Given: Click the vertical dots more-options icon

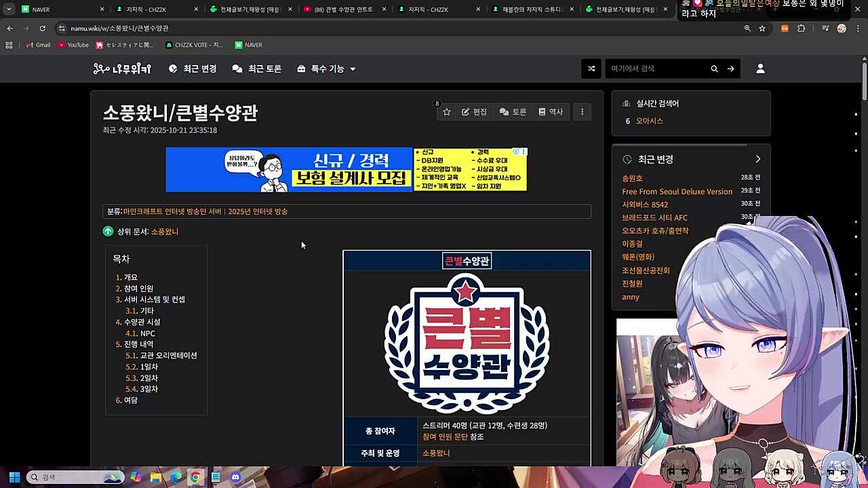Looking at the screenshot, I should coord(582,111).
